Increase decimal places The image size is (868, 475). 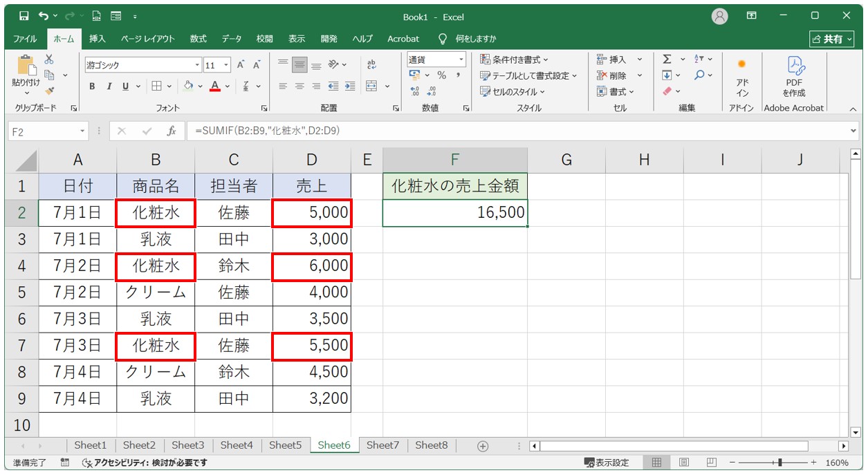coord(415,91)
